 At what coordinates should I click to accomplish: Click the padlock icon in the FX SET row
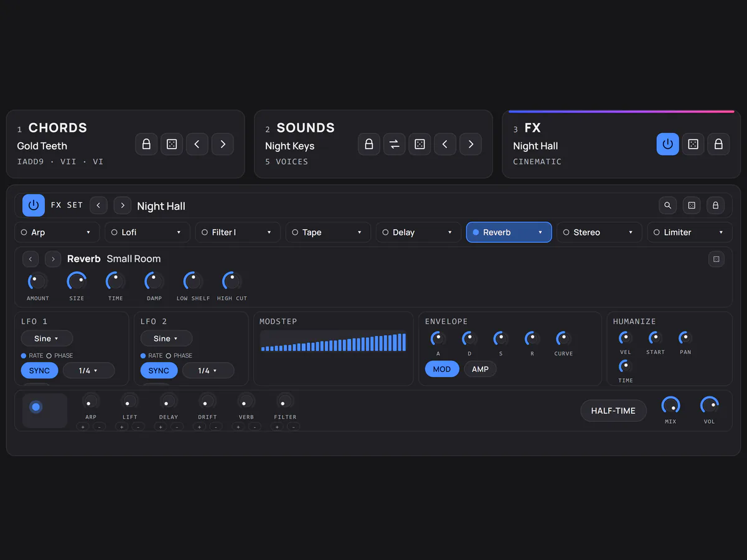pyautogui.click(x=715, y=205)
